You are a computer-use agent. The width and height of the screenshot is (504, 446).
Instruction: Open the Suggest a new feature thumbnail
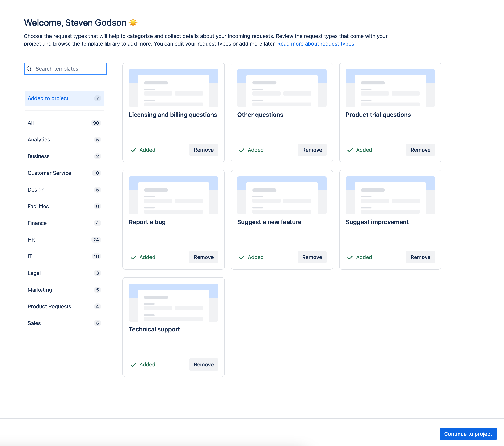(282, 195)
